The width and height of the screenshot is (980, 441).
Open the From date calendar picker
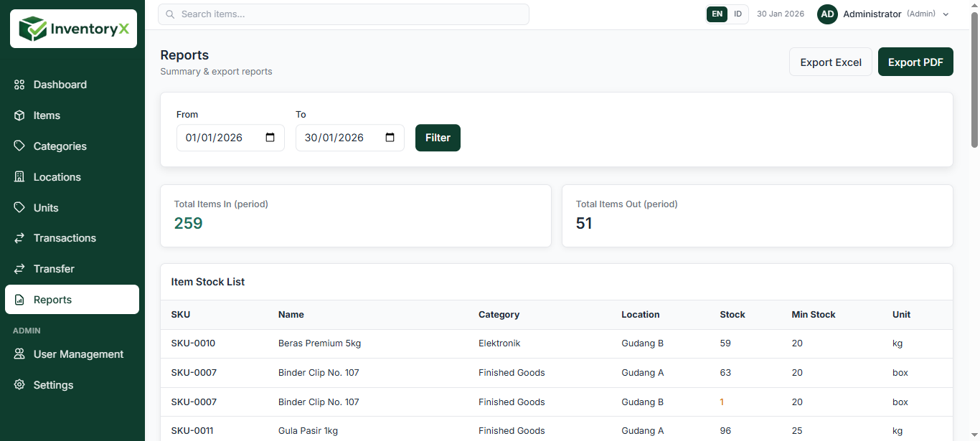point(270,138)
